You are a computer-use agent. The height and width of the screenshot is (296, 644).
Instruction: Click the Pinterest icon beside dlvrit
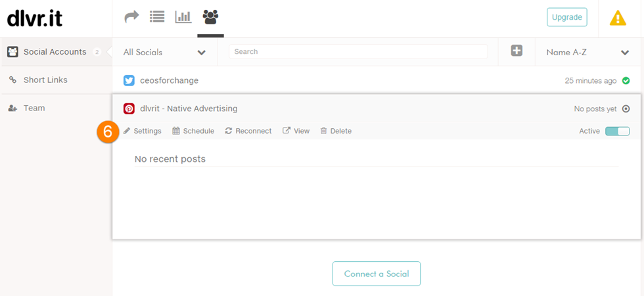coord(129,109)
